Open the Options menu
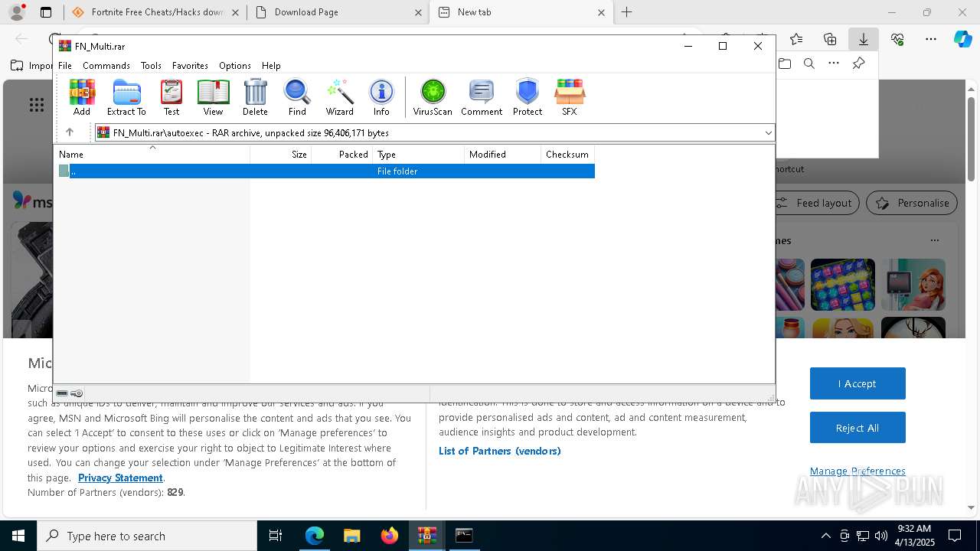Image resolution: width=980 pixels, height=551 pixels. point(234,66)
